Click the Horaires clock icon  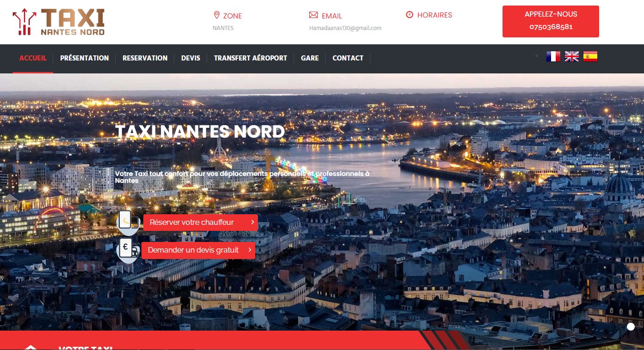tap(410, 15)
